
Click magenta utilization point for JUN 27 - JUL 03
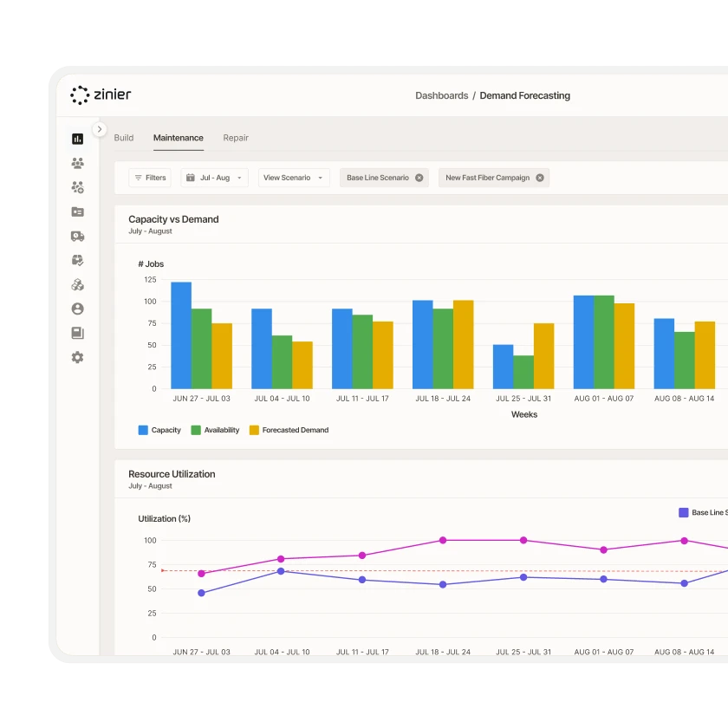(201, 574)
